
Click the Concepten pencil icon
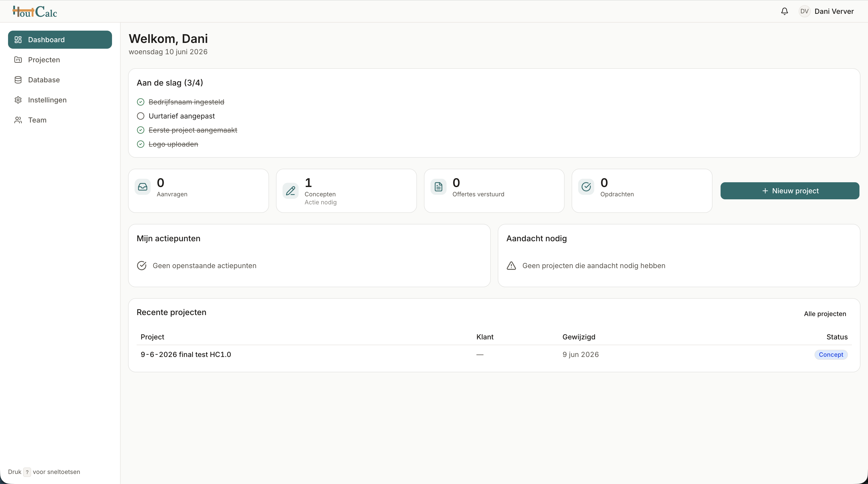pos(290,191)
